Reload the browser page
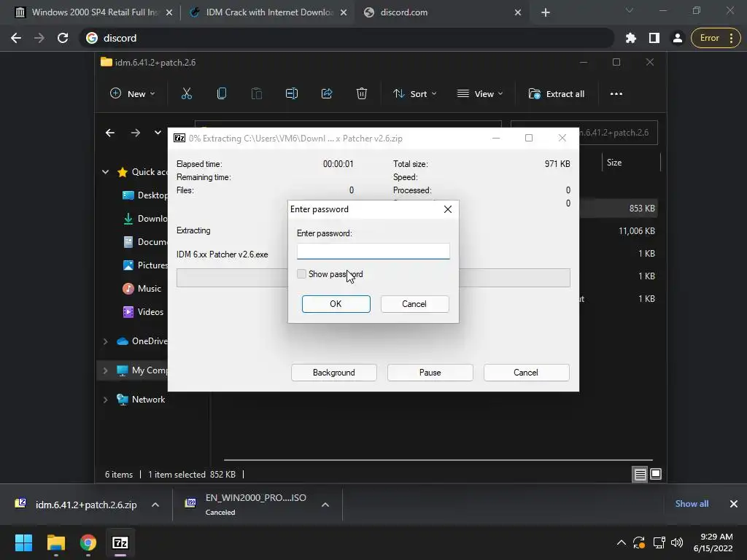 tap(63, 38)
